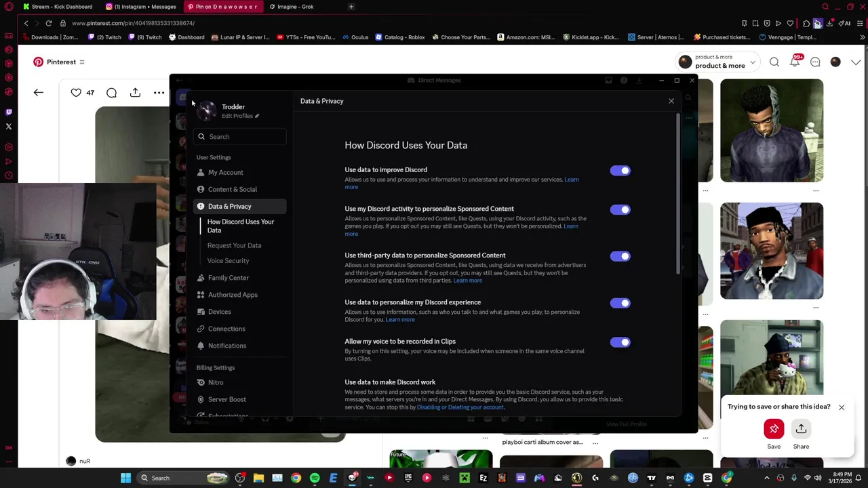Toggle Use data to personalize Discord experience
868x488 pixels.
point(620,303)
